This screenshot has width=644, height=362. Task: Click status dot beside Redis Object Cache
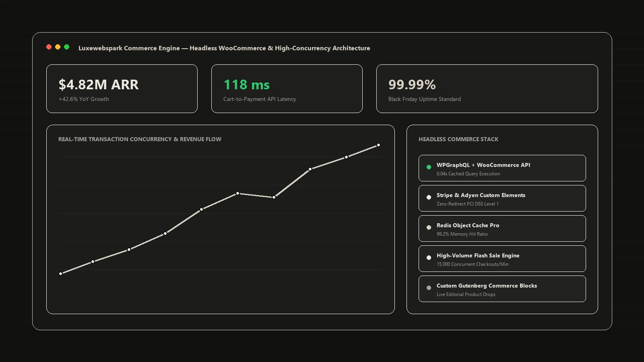click(429, 227)
